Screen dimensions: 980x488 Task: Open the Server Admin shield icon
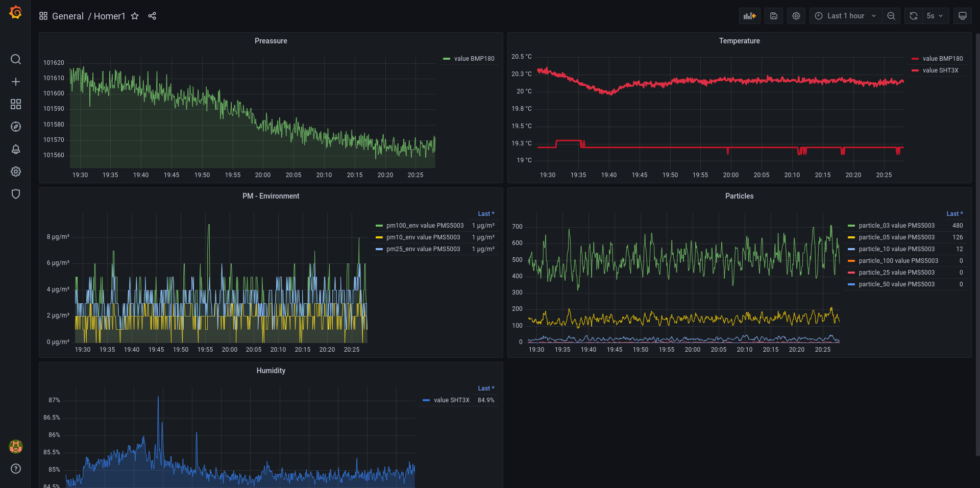[16, 194]
